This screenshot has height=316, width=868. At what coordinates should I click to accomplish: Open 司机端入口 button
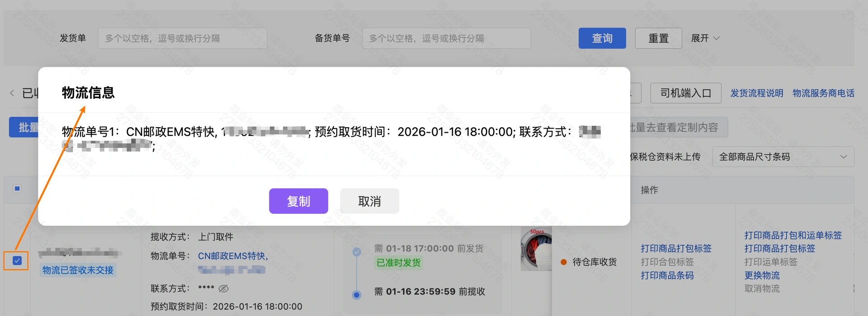685,93
